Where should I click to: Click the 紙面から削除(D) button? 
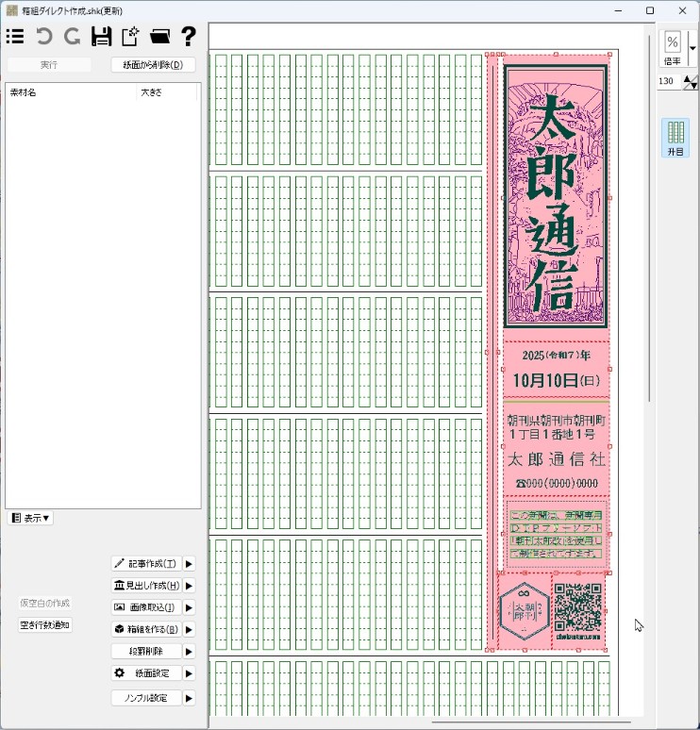tap(153, 65)
